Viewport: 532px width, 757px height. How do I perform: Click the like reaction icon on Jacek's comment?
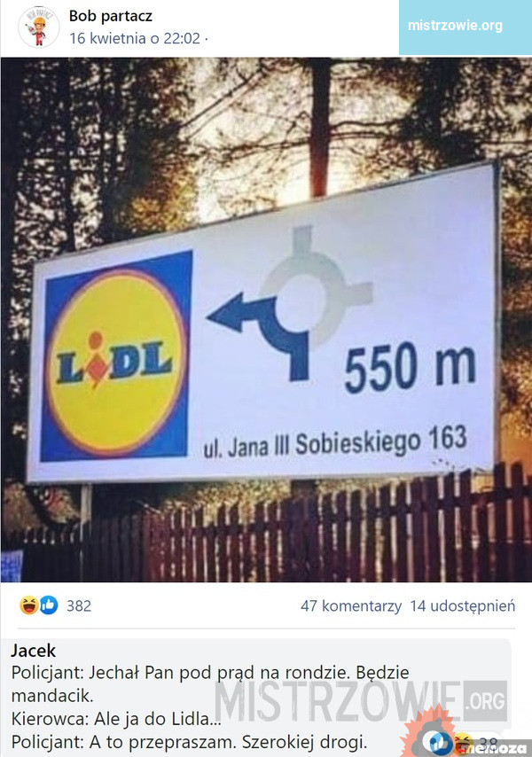coord(438,742)
